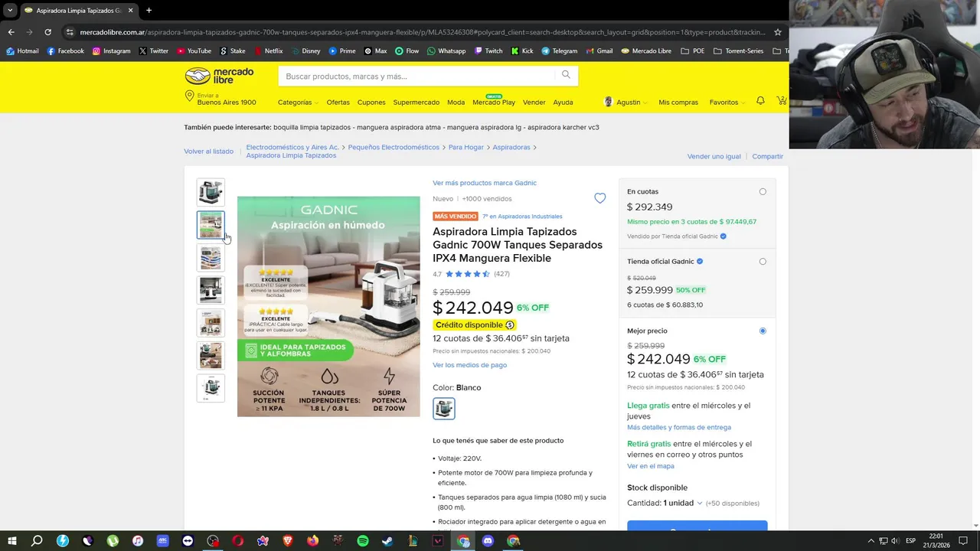Click the volume icon in system tray
Viewport: 980px width, 551px height.
894,540
